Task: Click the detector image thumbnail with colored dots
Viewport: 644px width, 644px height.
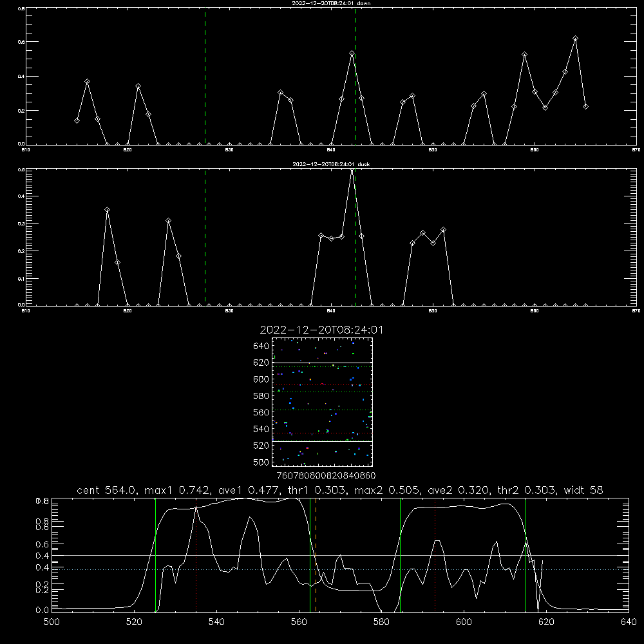Action: coord(322,402)
